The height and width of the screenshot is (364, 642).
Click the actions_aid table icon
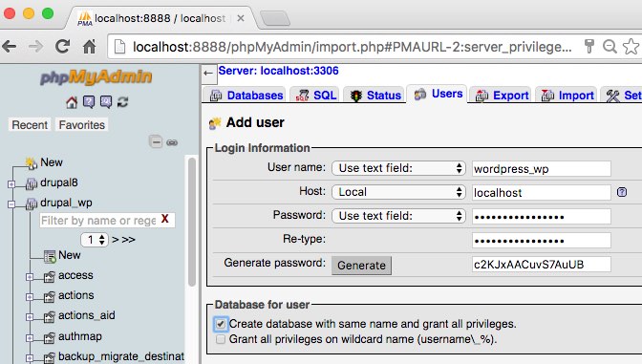tap(49, 317)
